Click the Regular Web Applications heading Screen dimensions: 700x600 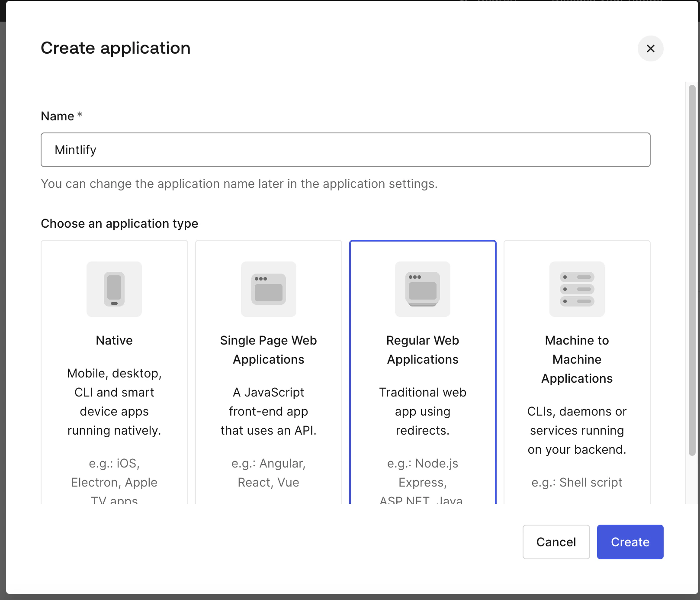click(423, 349)
